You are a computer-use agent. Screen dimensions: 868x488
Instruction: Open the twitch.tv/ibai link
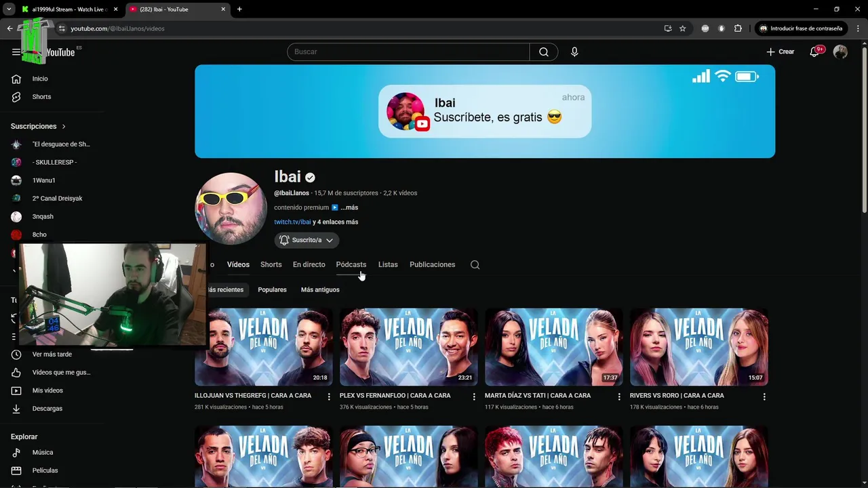click(x=292, y=222)
